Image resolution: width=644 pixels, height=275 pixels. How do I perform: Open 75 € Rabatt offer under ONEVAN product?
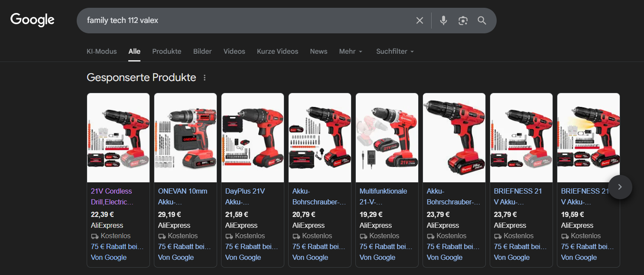point(184,246)
